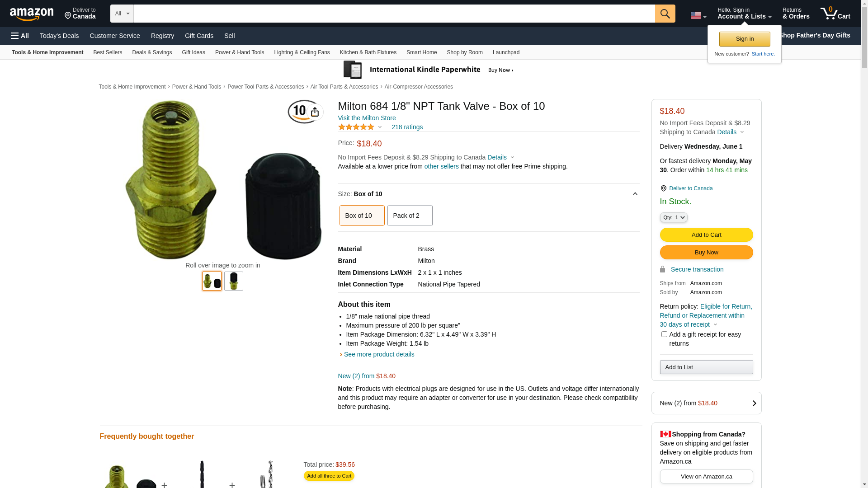868x488 pixels.
Task: Open Best Sellers in sub-navigation
Action: 108,52
